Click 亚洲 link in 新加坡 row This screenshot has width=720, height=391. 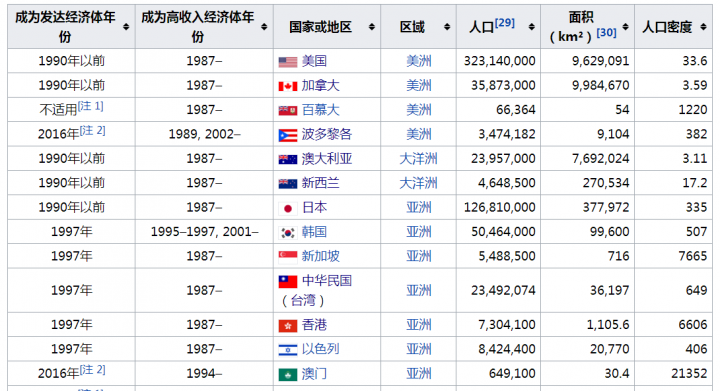pyautogui.click(x=418, y=256)
